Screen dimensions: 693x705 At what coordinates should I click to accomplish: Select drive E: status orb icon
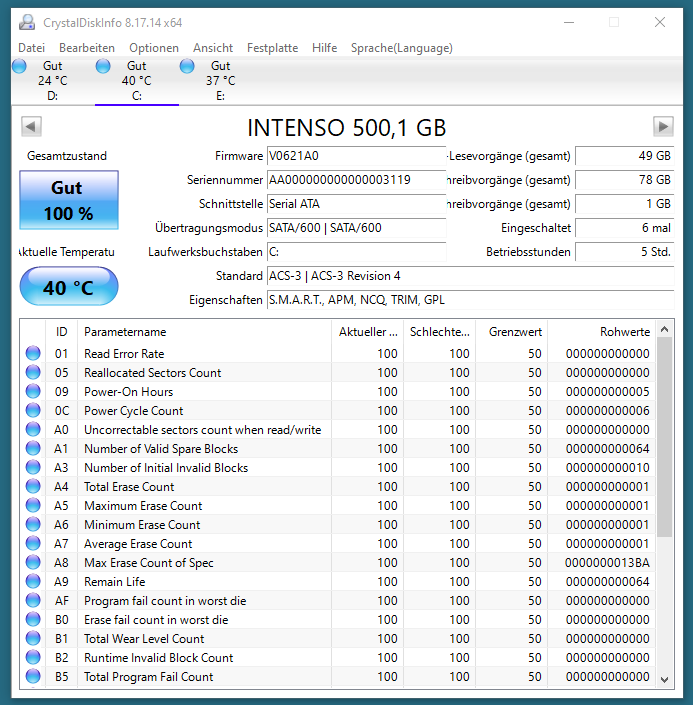(187, 66)
